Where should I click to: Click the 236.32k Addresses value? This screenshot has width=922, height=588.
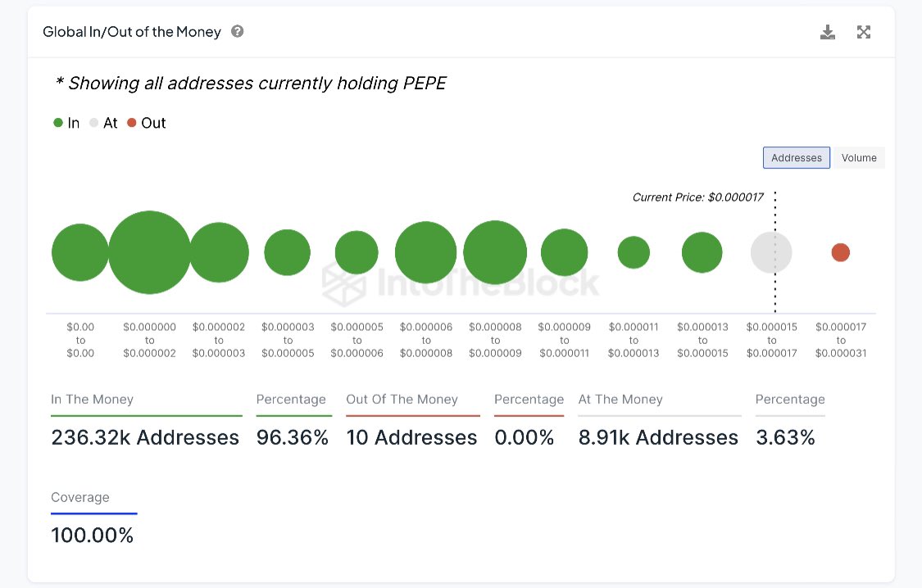click(x=145, y=438)
